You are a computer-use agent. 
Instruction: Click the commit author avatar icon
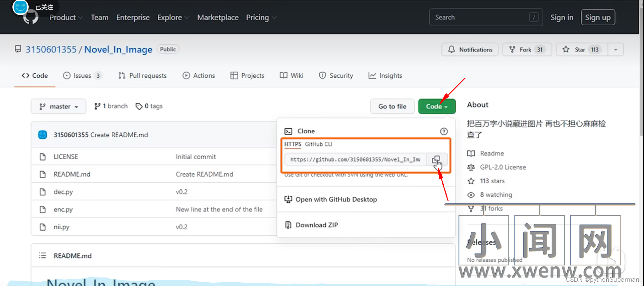click(43, 135)
